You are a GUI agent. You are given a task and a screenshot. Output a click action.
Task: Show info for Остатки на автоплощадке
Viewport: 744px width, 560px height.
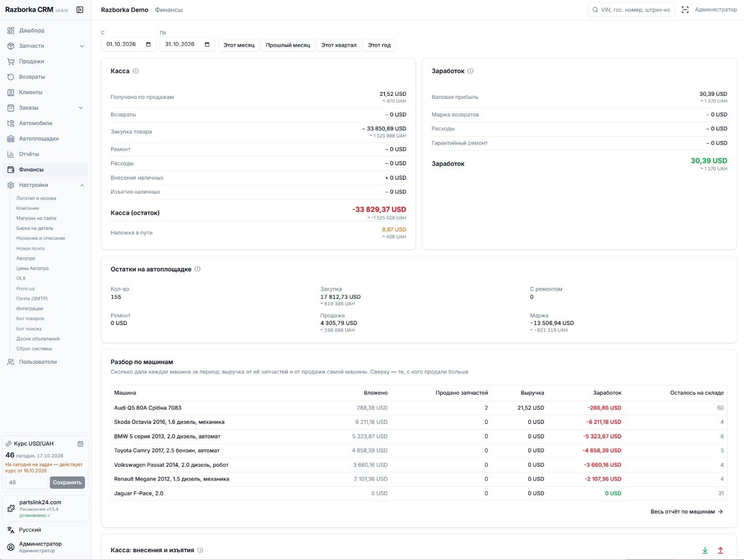pos(197,269)
